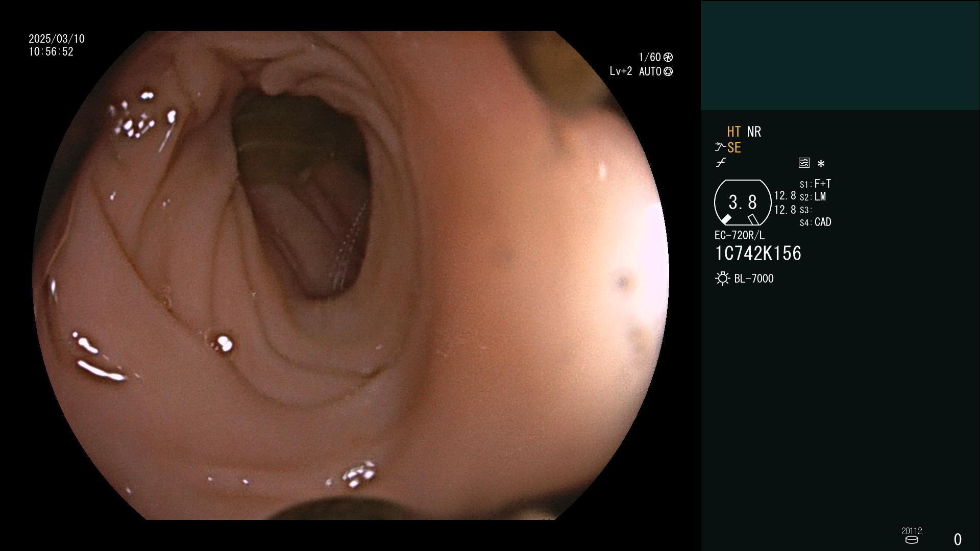
Task: Click the settings sliders icon
Action: tap(804, 163)
